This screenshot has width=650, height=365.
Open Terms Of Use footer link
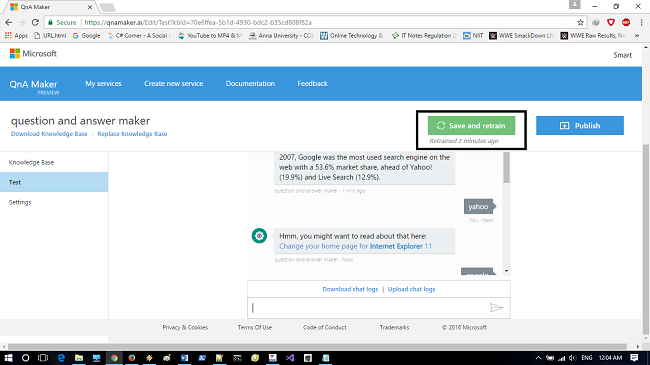(255, 327)
